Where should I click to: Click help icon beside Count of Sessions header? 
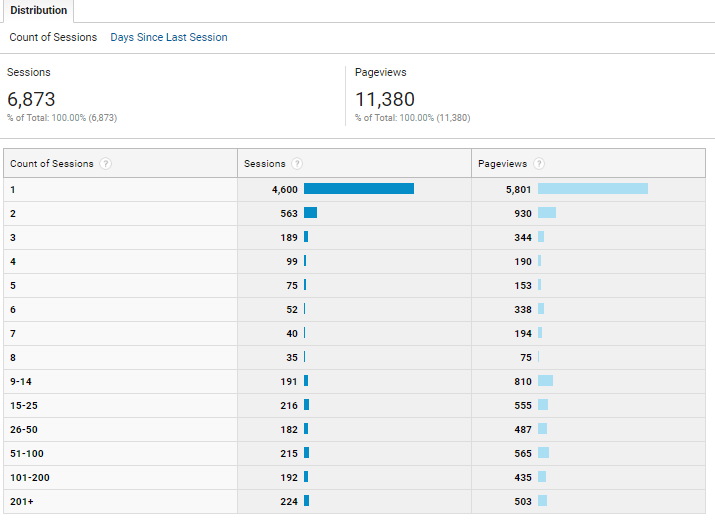[x=105, y=164]
